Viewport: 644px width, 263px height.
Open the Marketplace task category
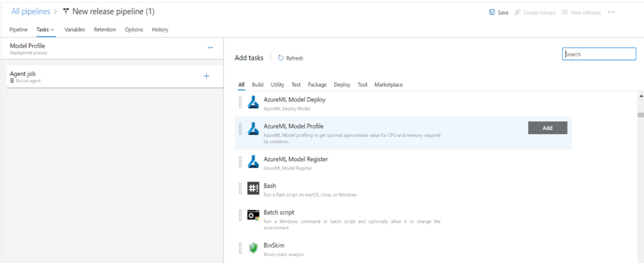coord(388,85)
